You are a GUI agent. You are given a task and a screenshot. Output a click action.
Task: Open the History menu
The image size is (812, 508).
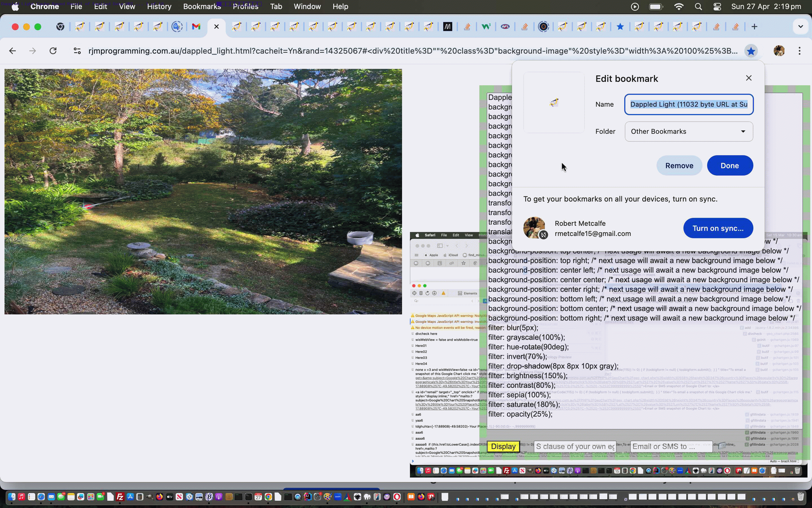click(159, 6)
